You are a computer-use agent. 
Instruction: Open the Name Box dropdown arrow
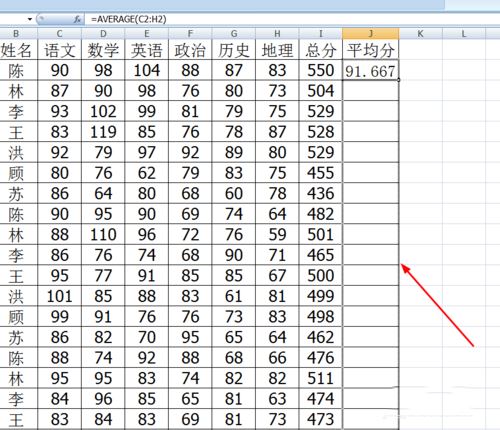tap(30, 19)
